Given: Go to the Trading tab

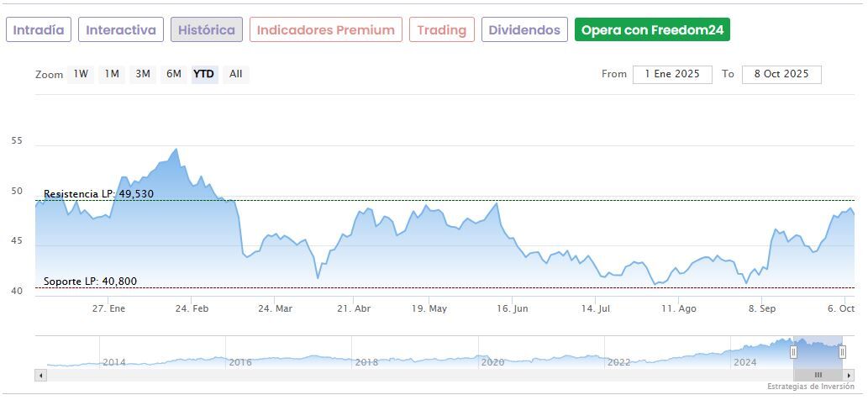Looking at the screenshot, I should [x=442, y=30].
